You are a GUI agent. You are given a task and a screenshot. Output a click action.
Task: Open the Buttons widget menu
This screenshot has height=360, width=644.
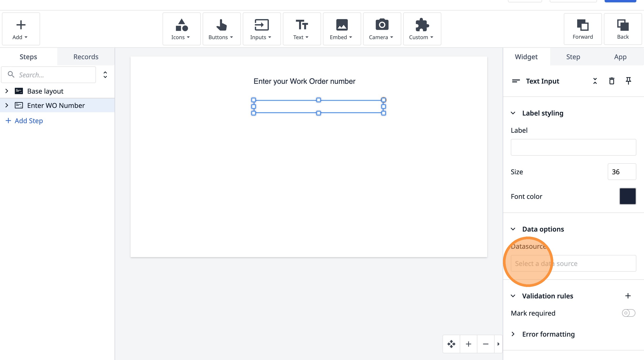point(221,29)
